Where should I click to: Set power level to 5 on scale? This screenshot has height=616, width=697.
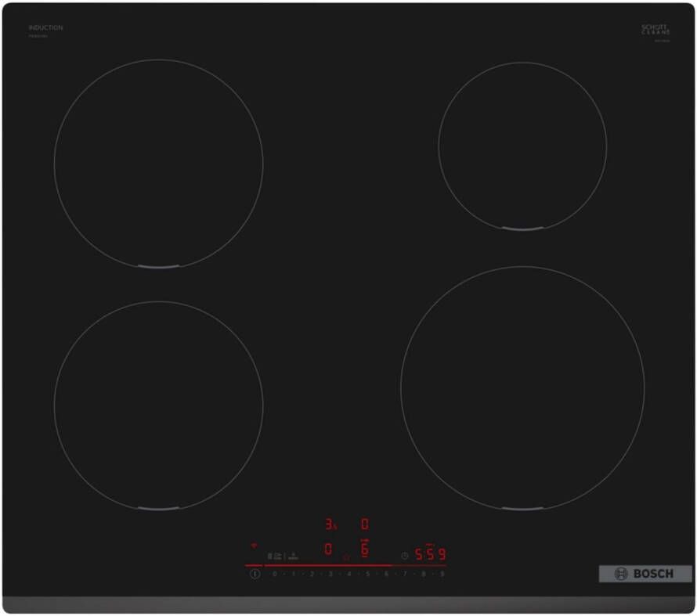[367, 574]
